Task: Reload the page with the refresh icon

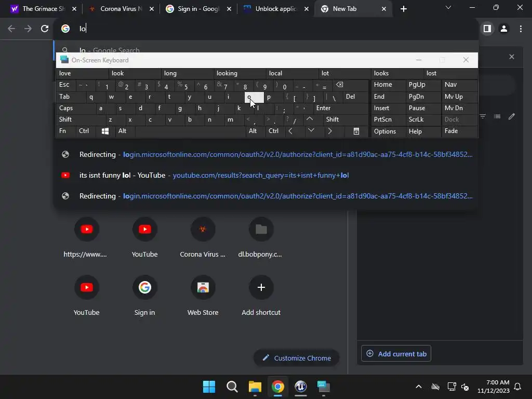Action: (x=45, y=29)
